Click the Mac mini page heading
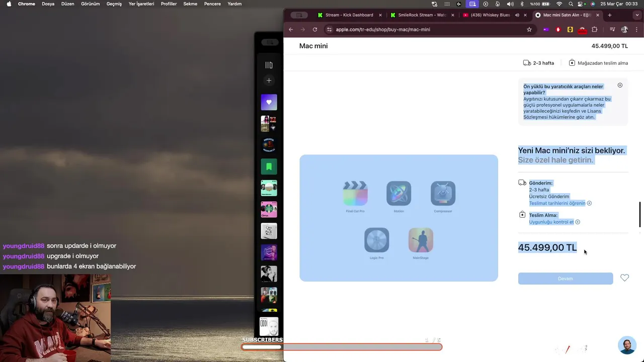The image size is (644, 362). click(313, 46)
